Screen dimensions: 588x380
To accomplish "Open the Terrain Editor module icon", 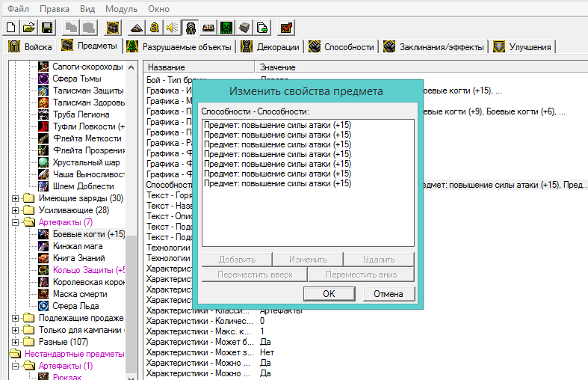I will [137, 28].
